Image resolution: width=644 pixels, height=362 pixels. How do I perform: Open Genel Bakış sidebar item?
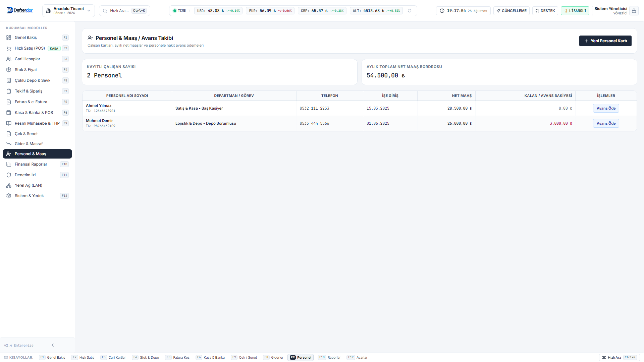(37, 38)
